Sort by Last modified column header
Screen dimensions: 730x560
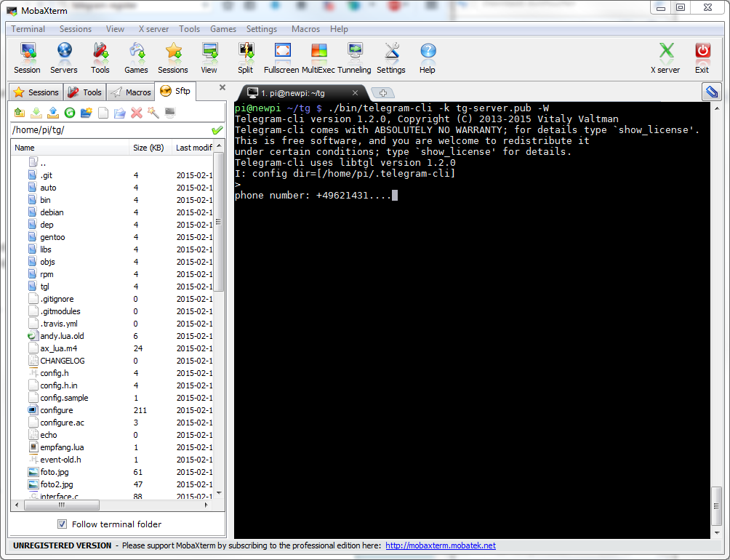coord(193,148)
